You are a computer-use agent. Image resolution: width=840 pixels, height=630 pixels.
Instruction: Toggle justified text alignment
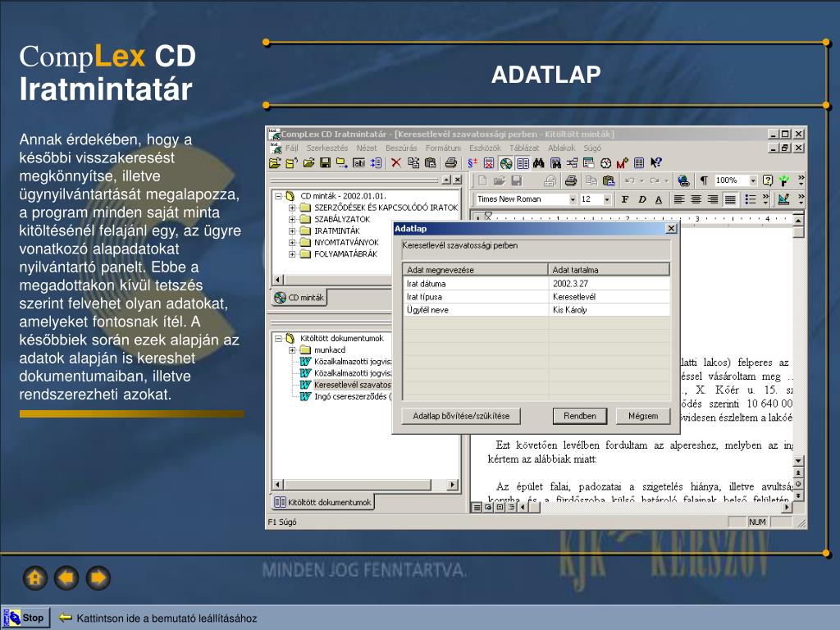pyautogui.click(x=729, y=199)
